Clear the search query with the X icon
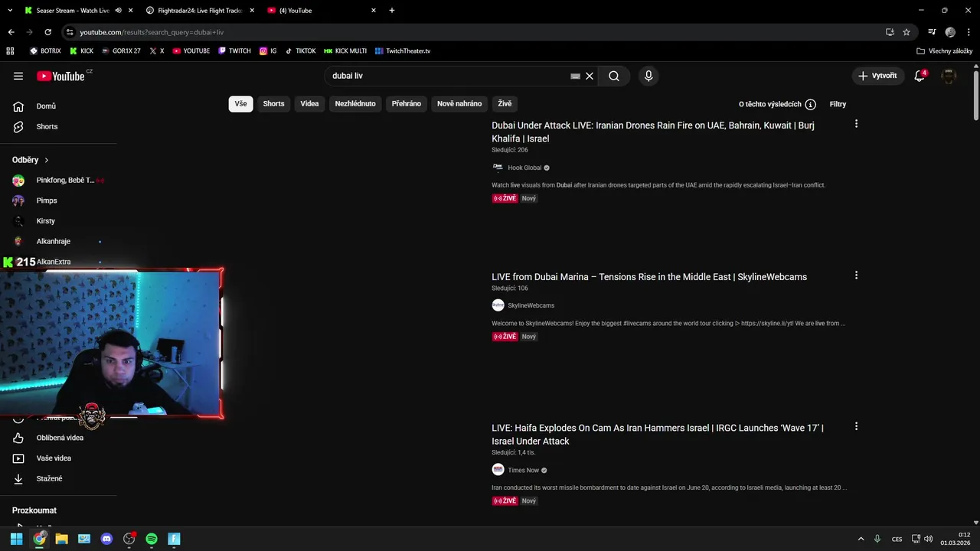Image resolution: width=980 pixels, height=551 pixels. 590,76
